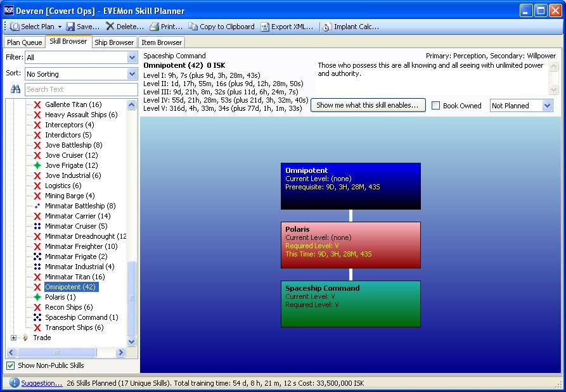Click the Export XML icon
566x392 pixels.
265,27
